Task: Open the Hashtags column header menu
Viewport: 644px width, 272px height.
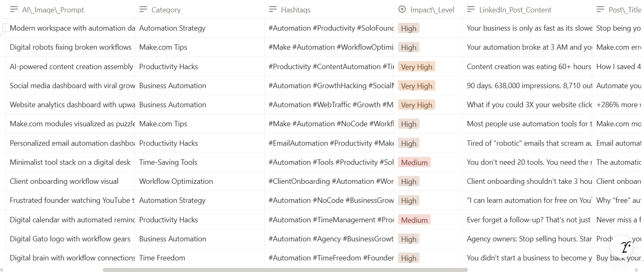Action: coord(329,10)
